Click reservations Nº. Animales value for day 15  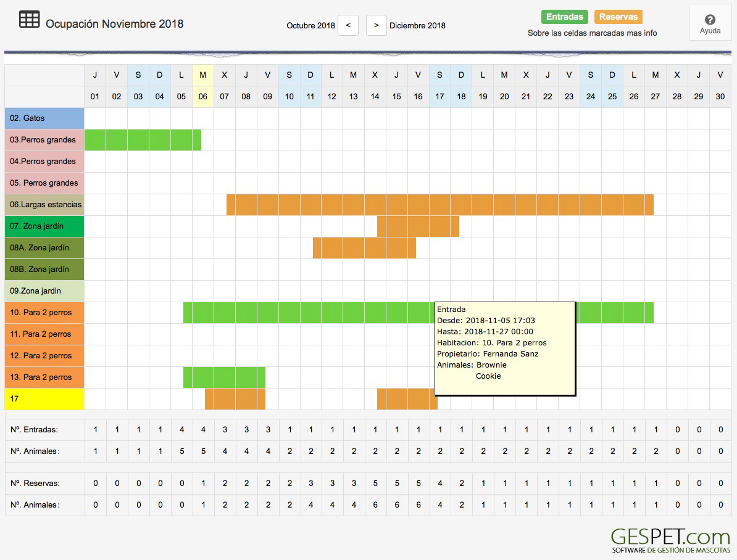pyautogui.click(x=397, y=505)
